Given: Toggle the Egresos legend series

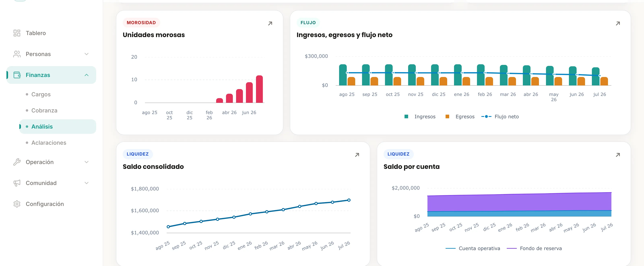Looking at the screenshot, I should (x=460, y=117).
